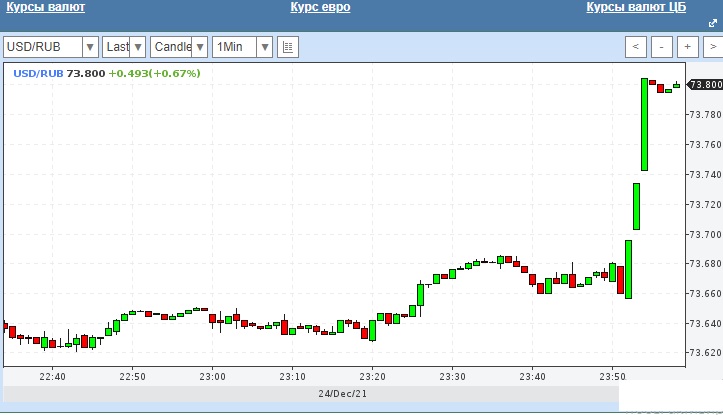Click the scroll chart left arrow button
The height and width of the screenshot is (415, 723).
click(x=635, y=47)
